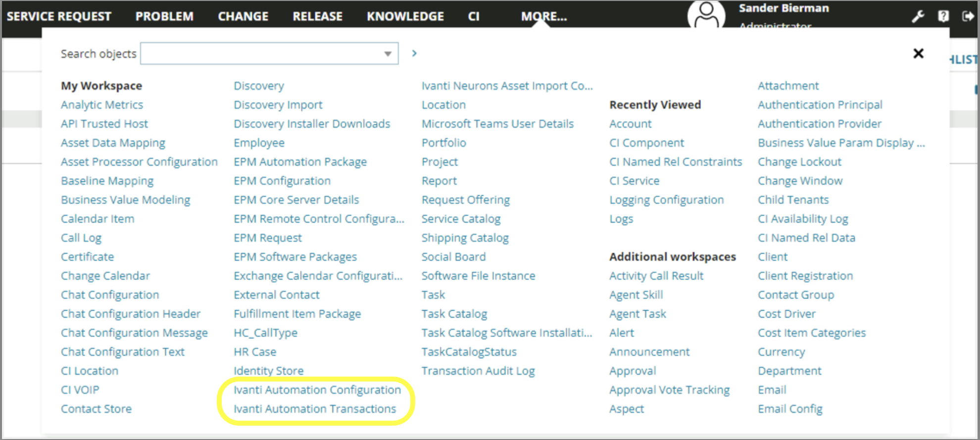The image size is (980, 440).
Task: Open recently viewed Account
Action: coord(630,124)
